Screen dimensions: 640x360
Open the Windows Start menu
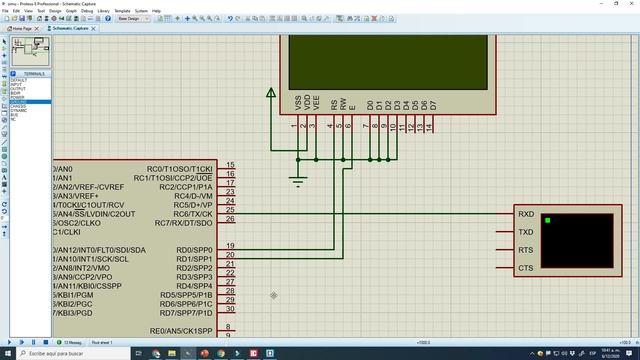8,353
